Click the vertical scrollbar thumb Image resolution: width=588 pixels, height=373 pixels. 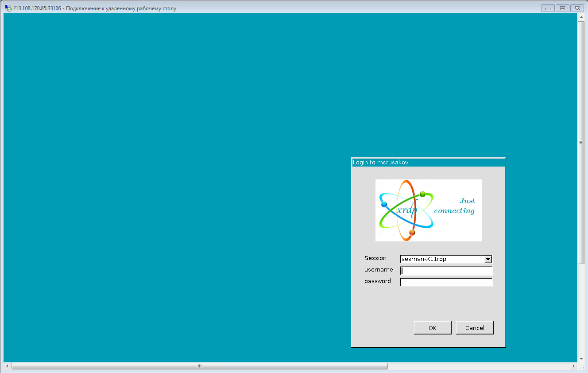[581, 142]
